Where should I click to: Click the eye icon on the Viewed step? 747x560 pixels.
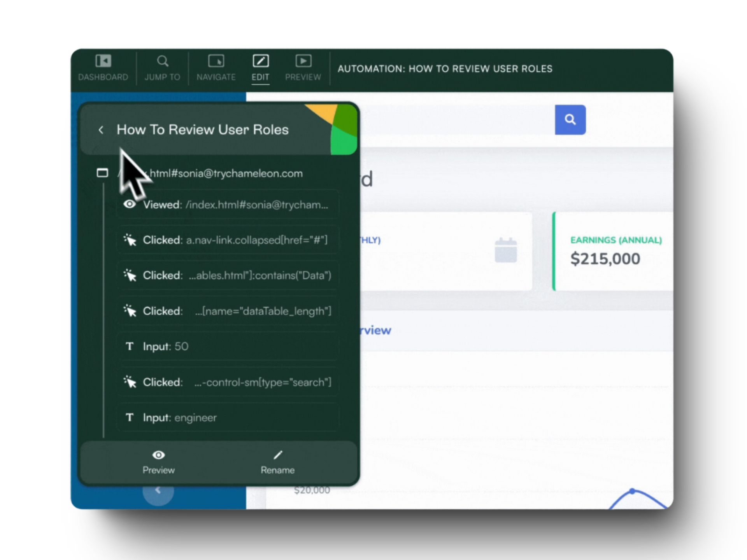pyautogui.click(x=130, y=204)
